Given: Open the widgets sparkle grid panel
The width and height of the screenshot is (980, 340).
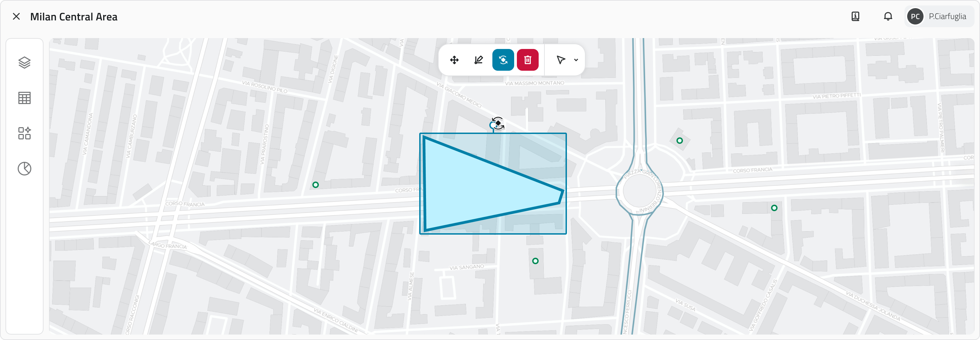Looking at the screenshot, I should pos(24,133).
